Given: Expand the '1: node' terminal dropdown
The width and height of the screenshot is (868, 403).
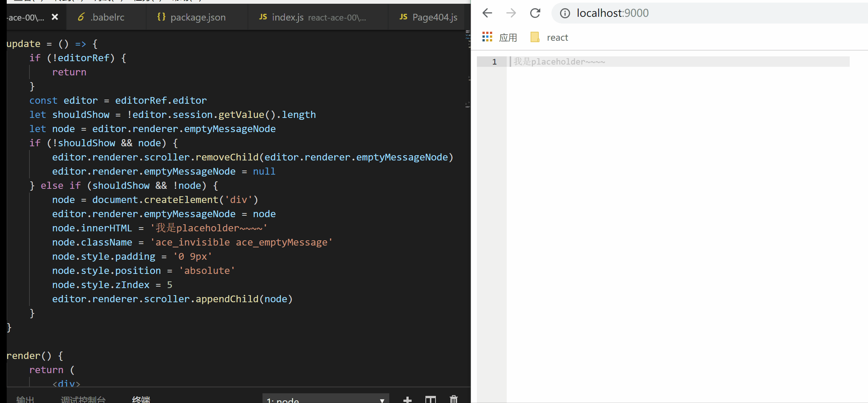Looking at the screenshot, I should [325, 400].
